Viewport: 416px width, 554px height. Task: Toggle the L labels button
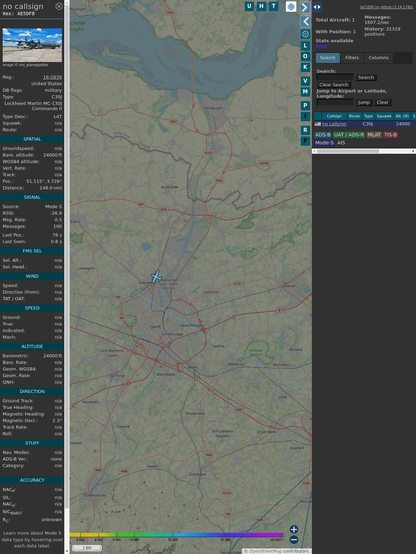[x=305, y=46]
